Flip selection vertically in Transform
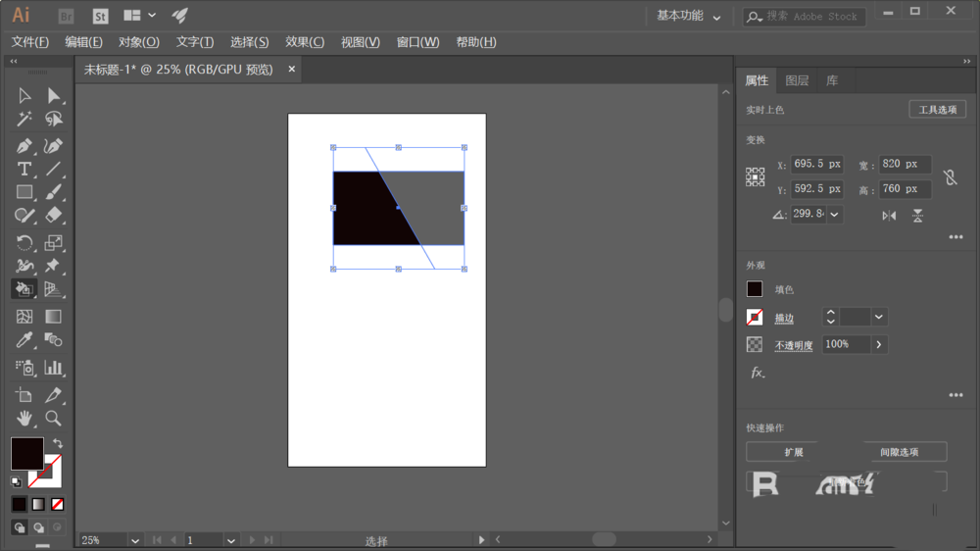Screen dimensions: 980x551 917,216
